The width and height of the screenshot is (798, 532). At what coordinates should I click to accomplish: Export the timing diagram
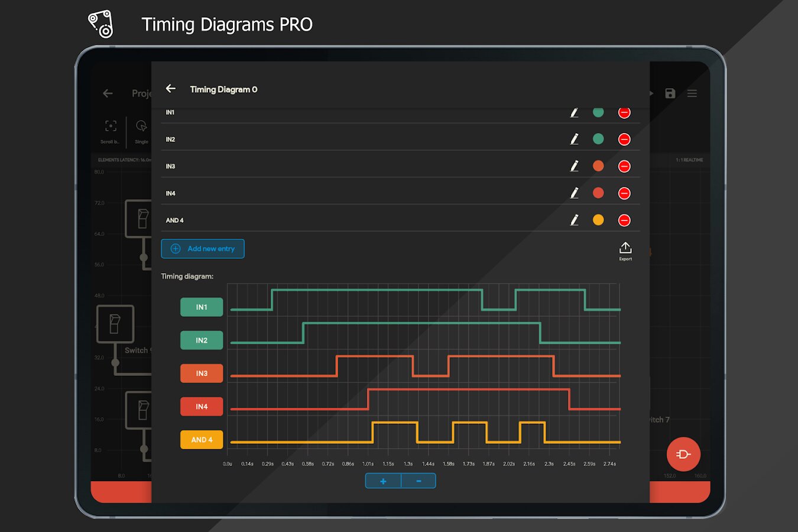click(x=625, y=250)
